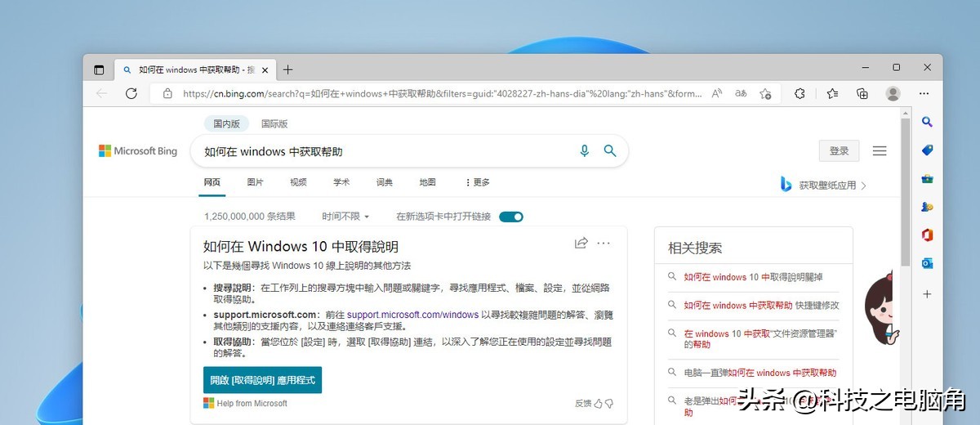Open the 词典 results tab
Viewport: 980px width, 425px height.
[x=385, y=182]
